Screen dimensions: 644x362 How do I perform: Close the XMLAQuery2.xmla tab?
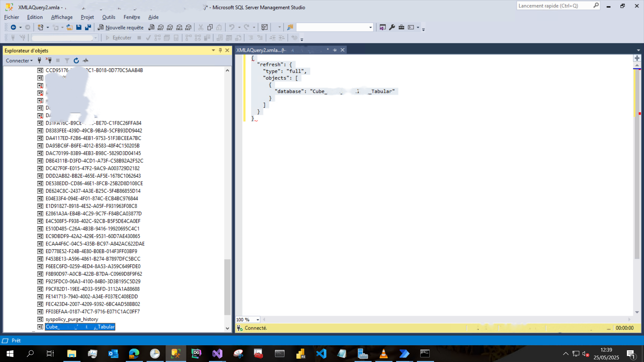342,50
